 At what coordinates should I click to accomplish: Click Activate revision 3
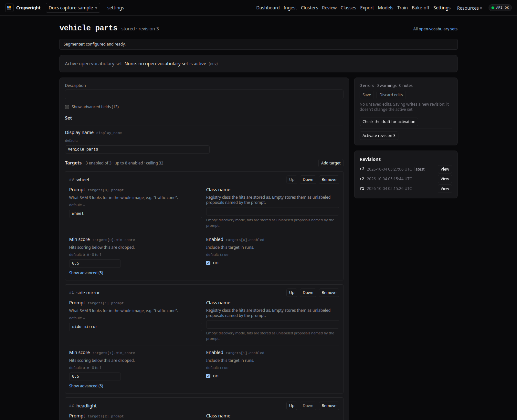[379, 136]
